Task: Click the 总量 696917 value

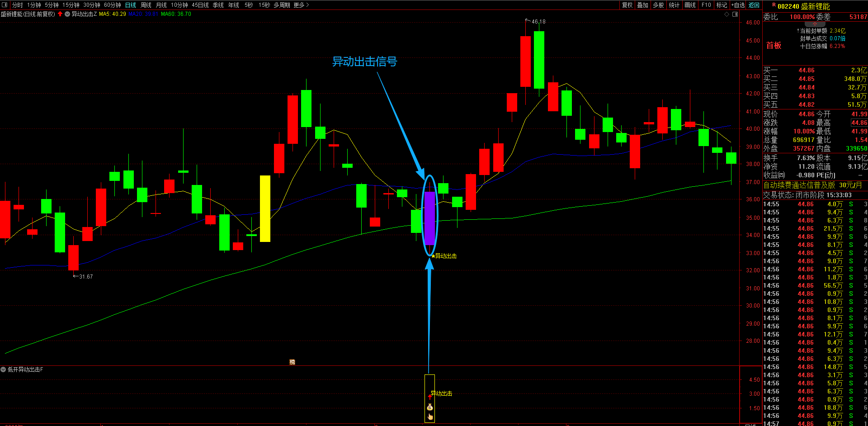Action: 804,140
